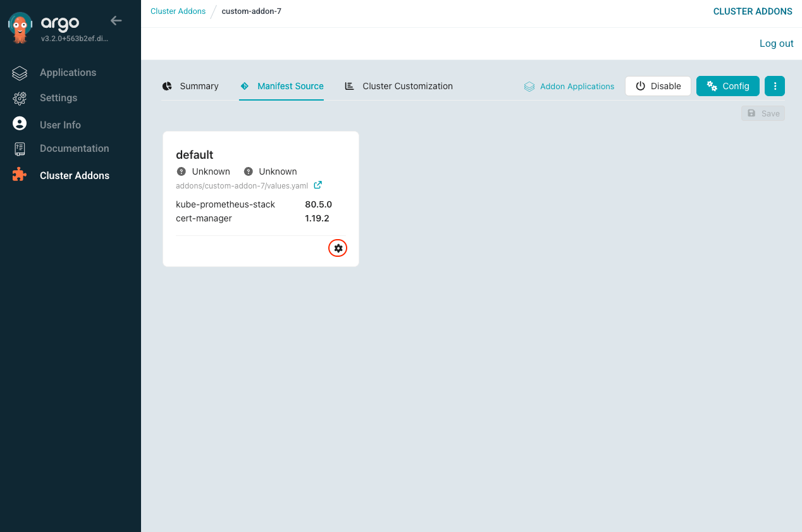Collapse the left sidebar with the arrow
Screen dimensions: 802x532
[116, 20]
